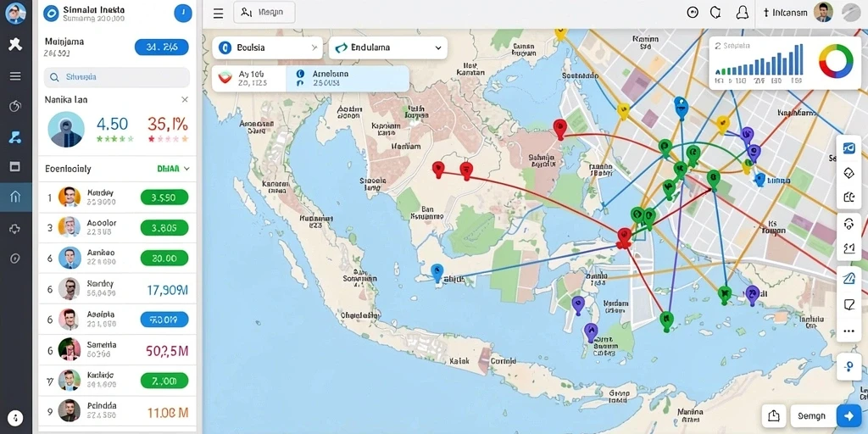Select the Amelsana highlighted tab
Image resolution: width=868 pixels, height=434 pixels.
[x=348, y=78]
